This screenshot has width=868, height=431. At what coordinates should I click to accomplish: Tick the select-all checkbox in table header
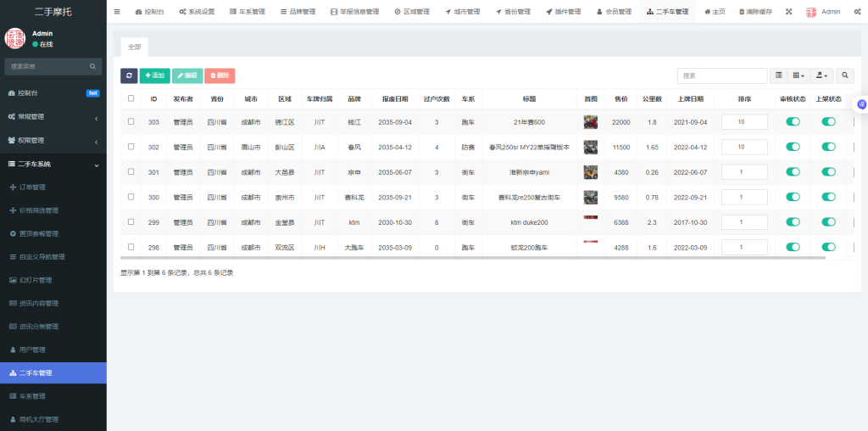tap(131, 98)
